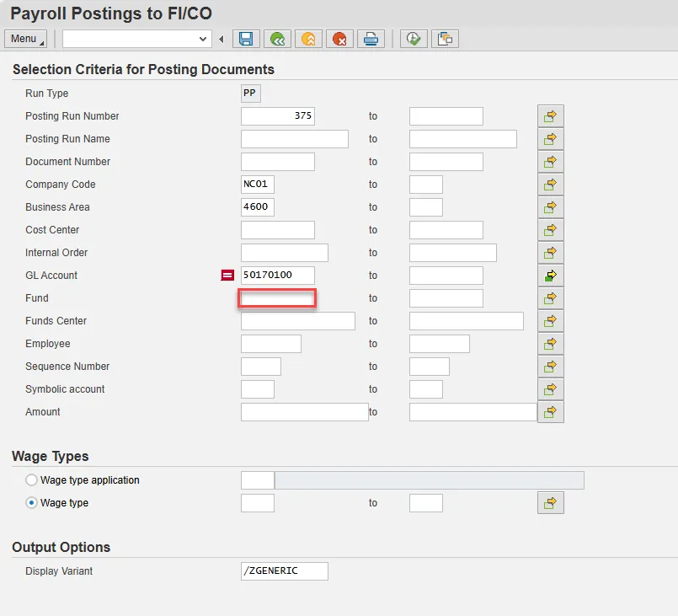Open the Menu dropdown button
The image size is (678, 616).
click(25, 39)
